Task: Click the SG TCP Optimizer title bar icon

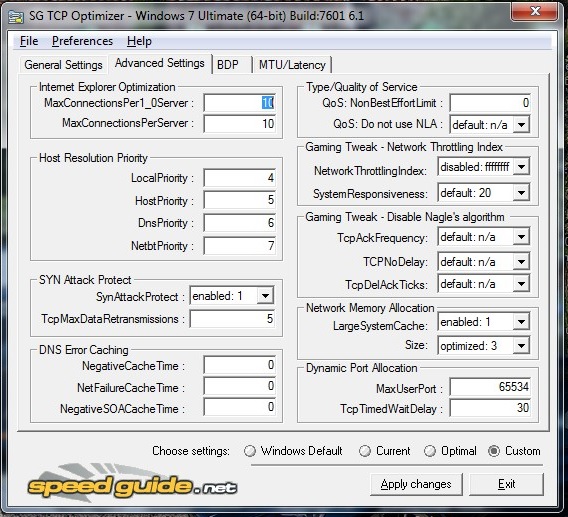Action: 16,17
